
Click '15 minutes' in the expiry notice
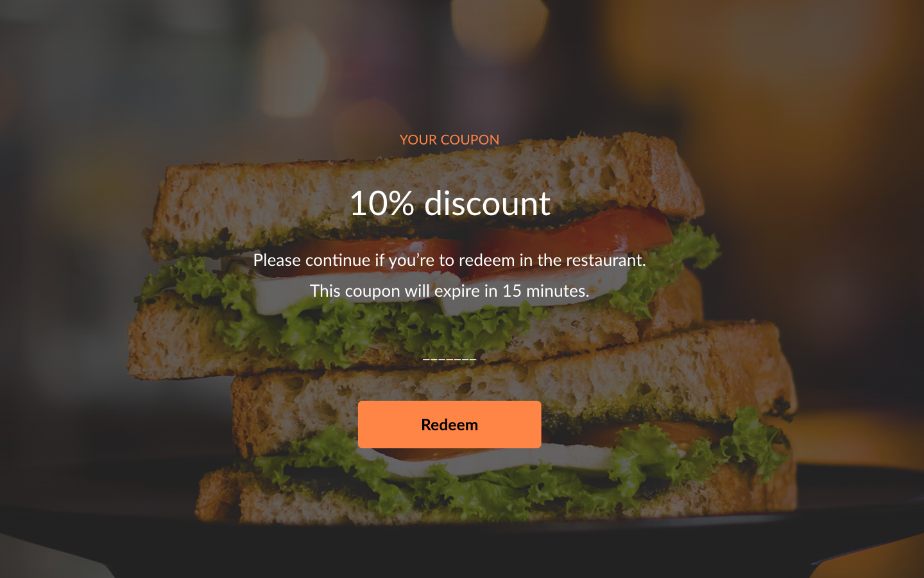point(545,291)
